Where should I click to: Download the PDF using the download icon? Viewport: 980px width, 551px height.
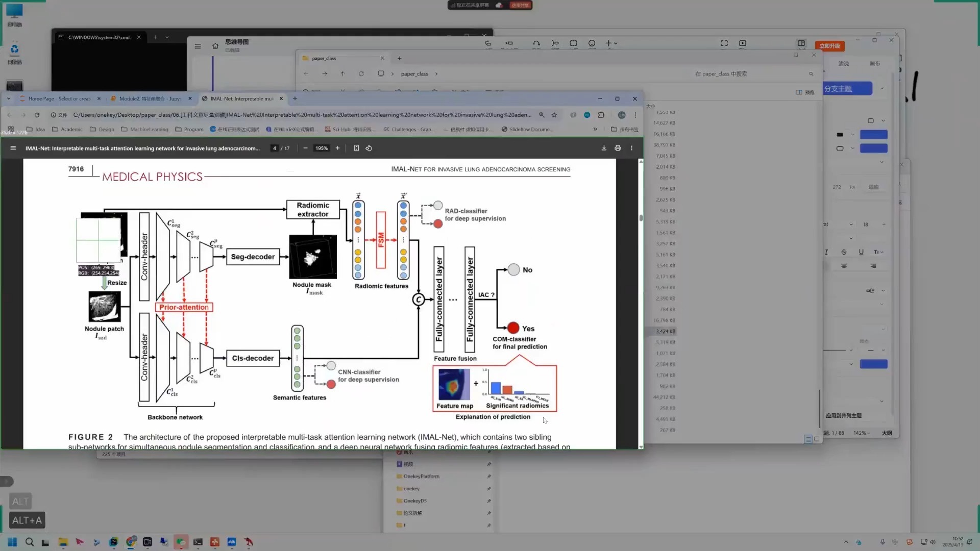[604, 148]
